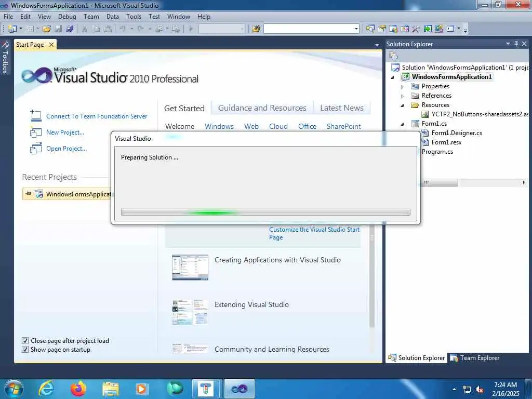Viewport: 532px width, 399px height.
Task: Collapse the Form1.cs node
Action: (403, 124)
